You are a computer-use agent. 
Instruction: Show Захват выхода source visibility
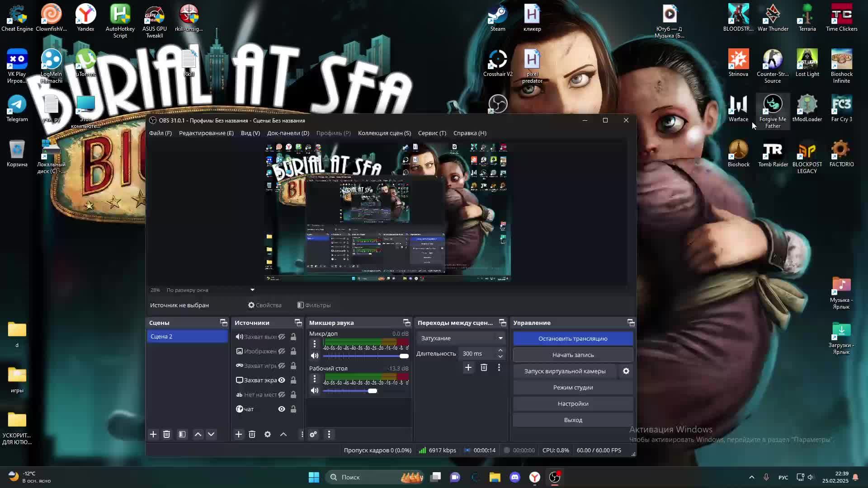(x=282, y=337)
